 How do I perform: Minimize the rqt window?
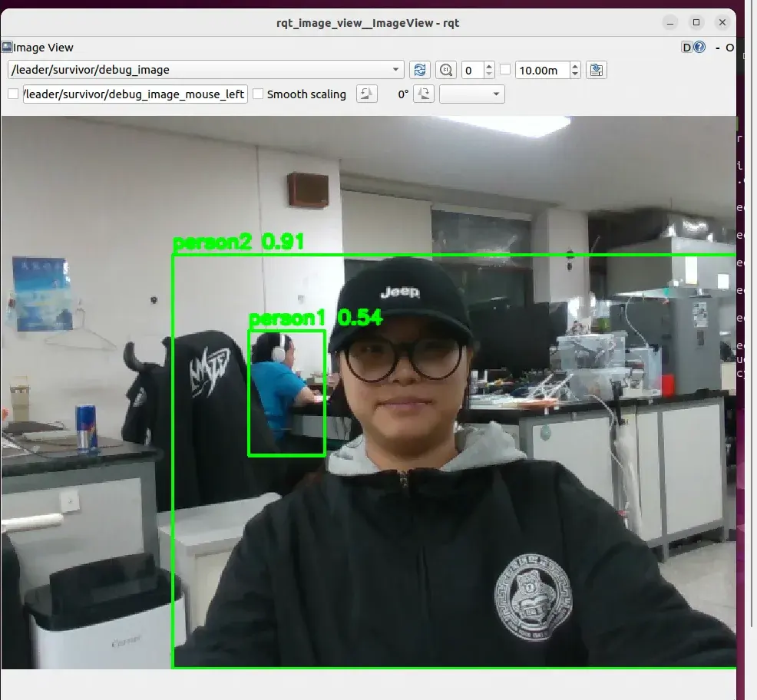pyautogui.click(x=670, y=23)
